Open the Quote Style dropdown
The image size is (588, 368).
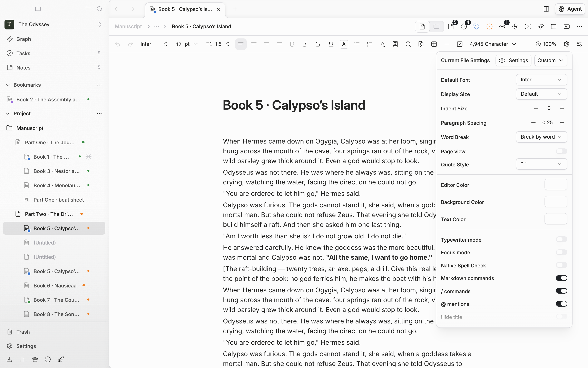(x=541, y=164)
